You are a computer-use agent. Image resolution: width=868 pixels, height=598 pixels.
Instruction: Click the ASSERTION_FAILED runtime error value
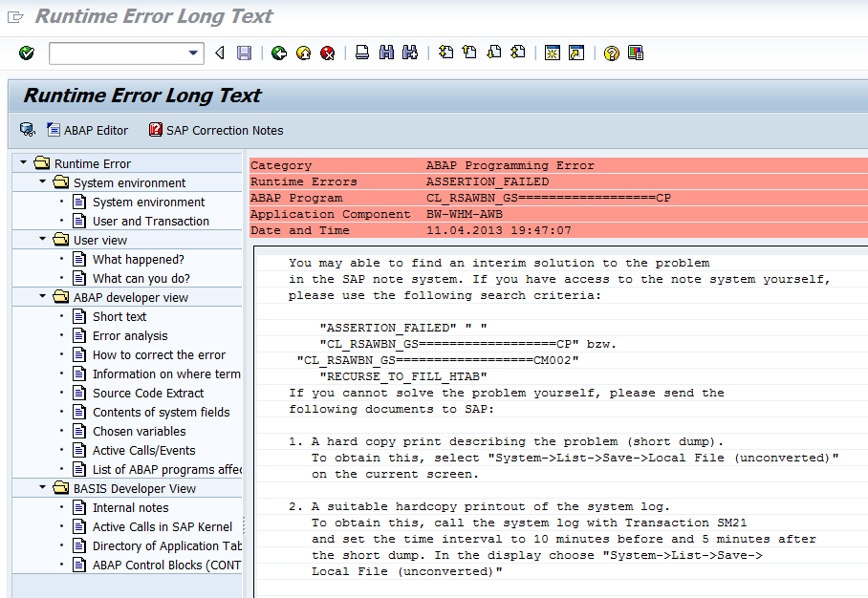[488, 182]
